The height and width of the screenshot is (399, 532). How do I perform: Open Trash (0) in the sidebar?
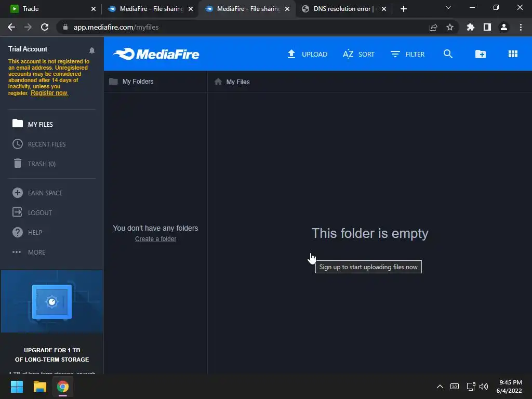point(34,164)
